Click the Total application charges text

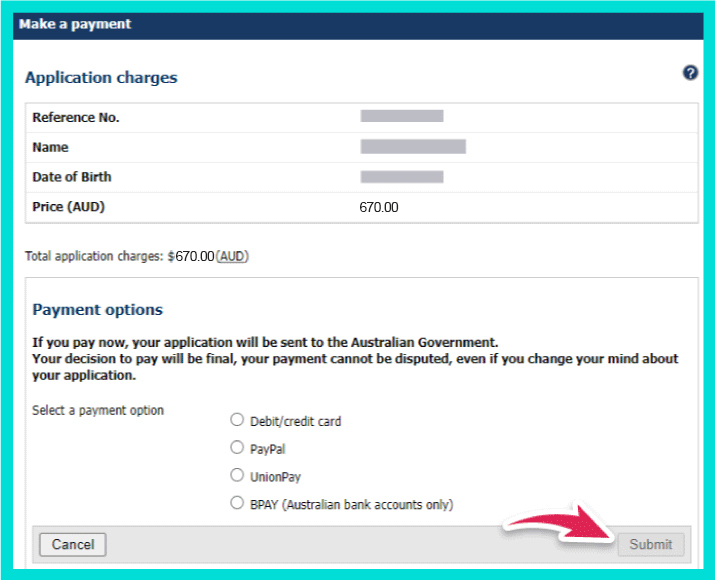pos(119,256)
